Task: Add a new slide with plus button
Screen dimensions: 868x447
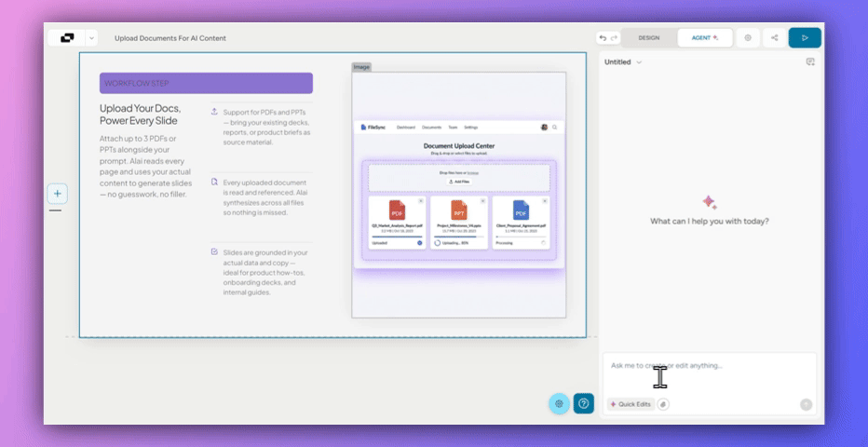Action: (x=58, y=194)
